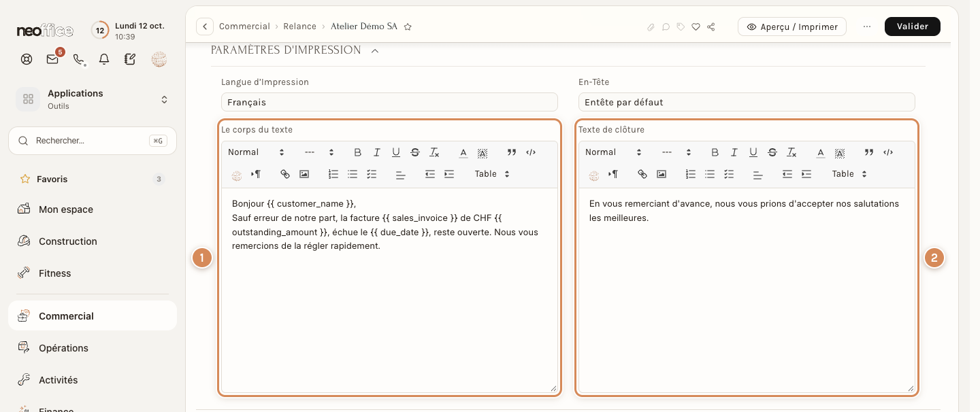Open the comments speech bubble icon

tap(666, 27)
